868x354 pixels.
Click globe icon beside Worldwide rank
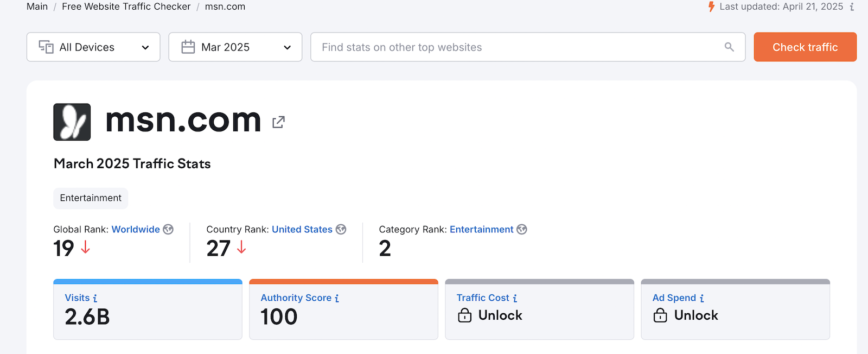(168, 230)
